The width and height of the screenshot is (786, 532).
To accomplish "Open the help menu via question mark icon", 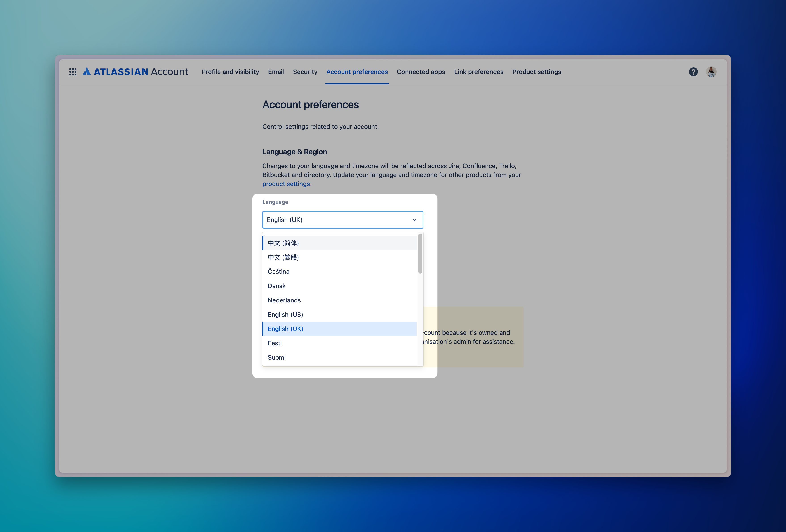I will (x=693, y=71).
